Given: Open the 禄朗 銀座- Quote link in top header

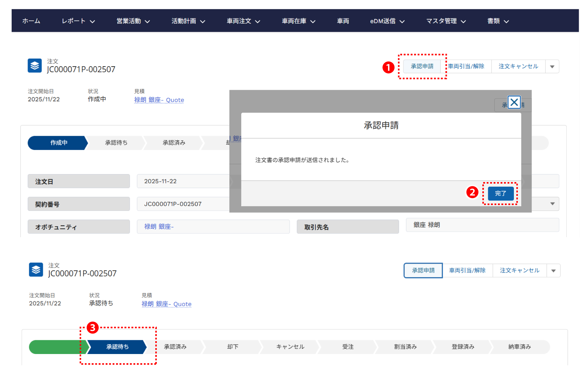Looking at the screenshot, I should (x=159, y=100).
